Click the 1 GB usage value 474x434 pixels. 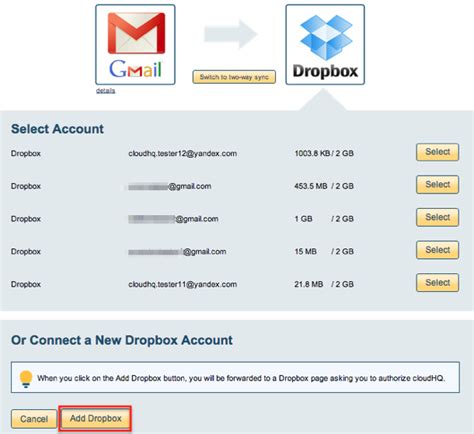pyautogui.click(x=303, y=219)
